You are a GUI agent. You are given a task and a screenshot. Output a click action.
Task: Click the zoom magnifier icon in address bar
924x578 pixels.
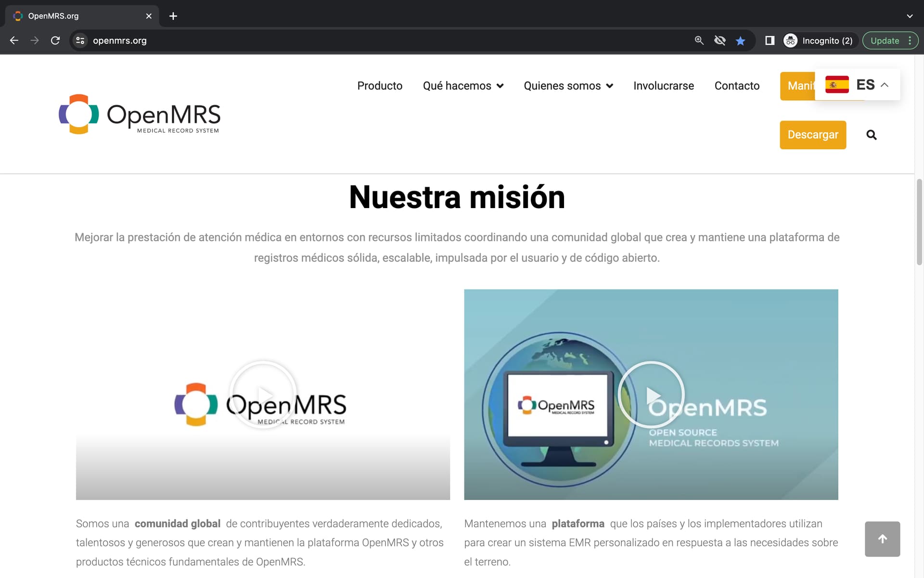[699, 40]
